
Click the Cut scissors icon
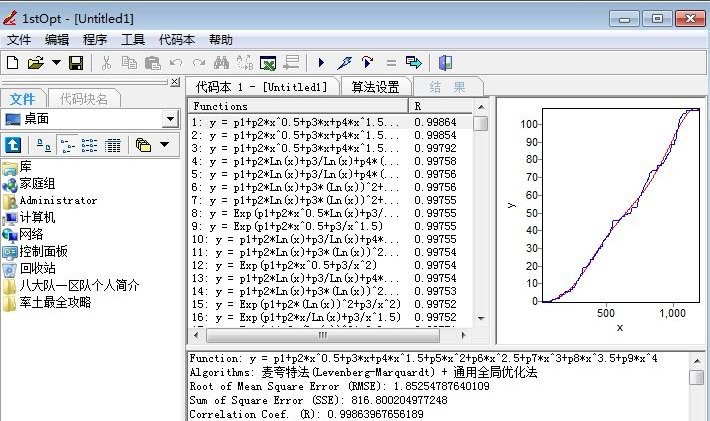[107, 63]
